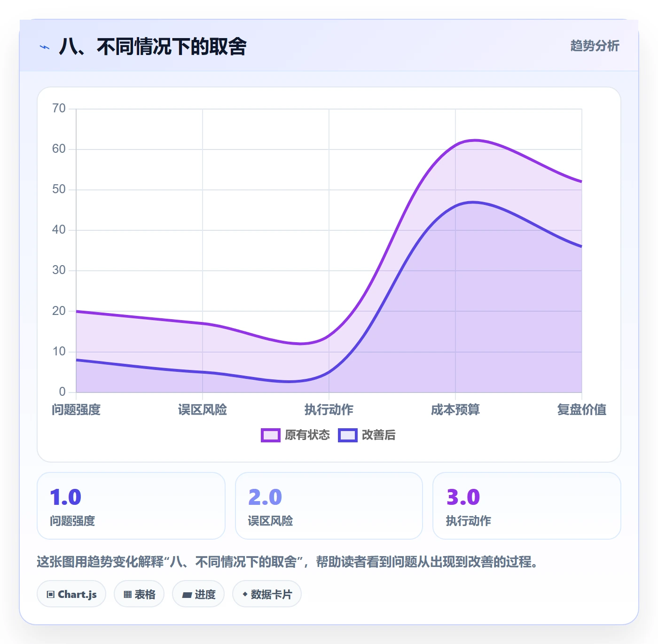Select the Chart.js tag

click(71, 594)
